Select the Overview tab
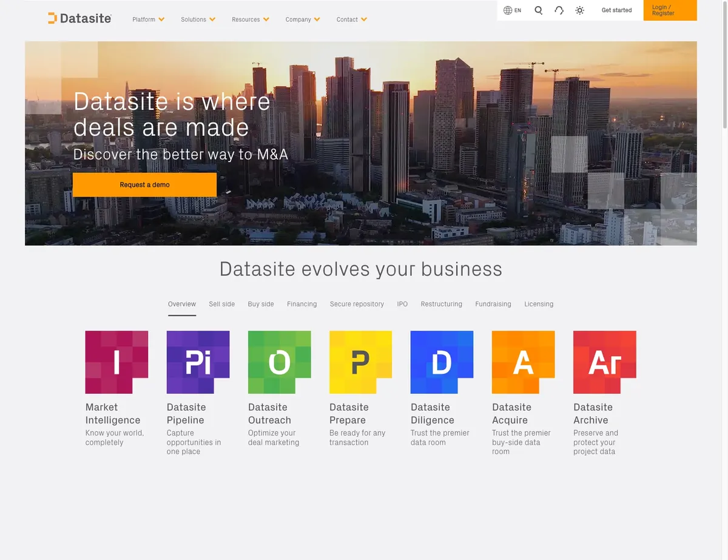Image resolution: width=728 pixels, height=560 pixels. [x=182, y=304]
